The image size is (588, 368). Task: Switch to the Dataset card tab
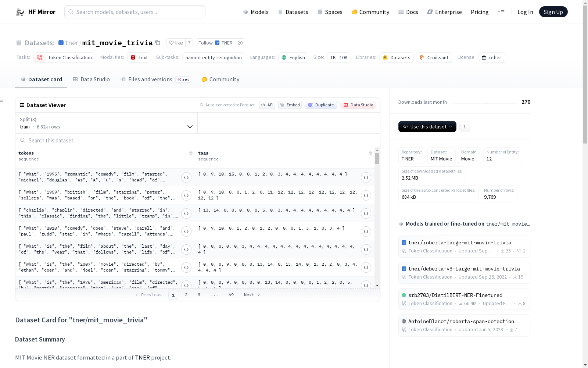point(41,79)
